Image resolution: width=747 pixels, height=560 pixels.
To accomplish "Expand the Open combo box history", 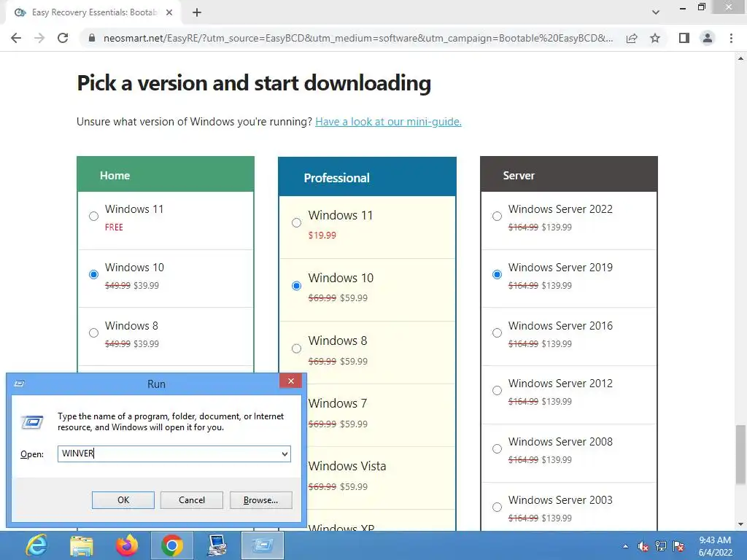I will tap(285, 454).
